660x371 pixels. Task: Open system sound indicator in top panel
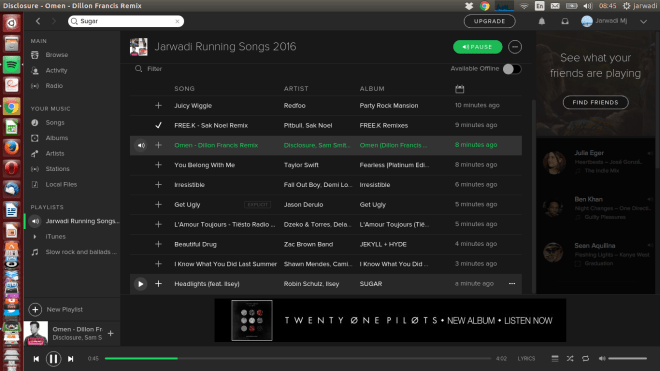(588, 6)
